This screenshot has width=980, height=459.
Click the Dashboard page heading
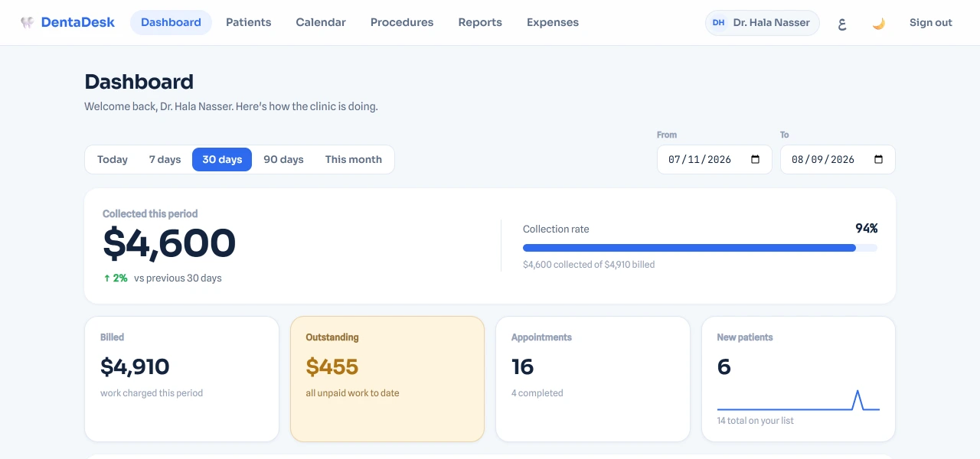(x=139, y=82)
